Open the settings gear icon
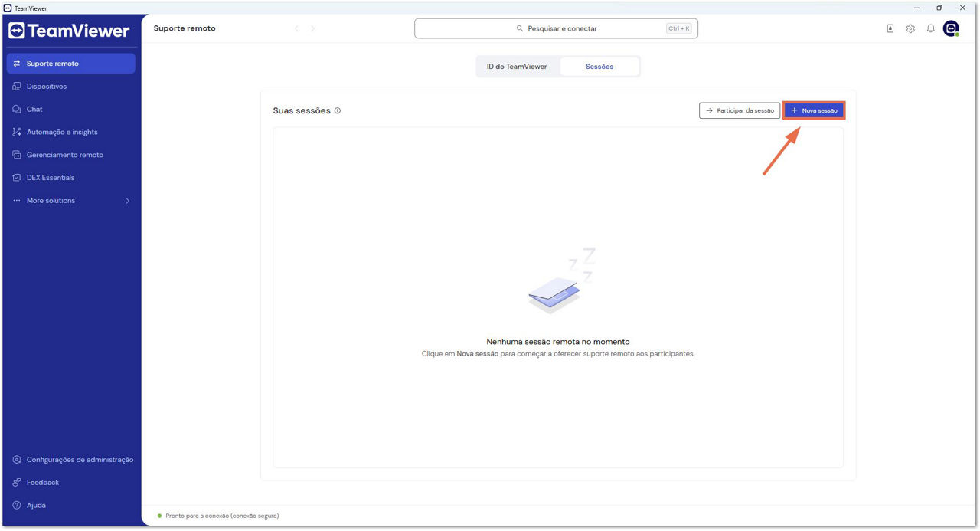Screen dimensions: 980x531 (x=910, y=28)
